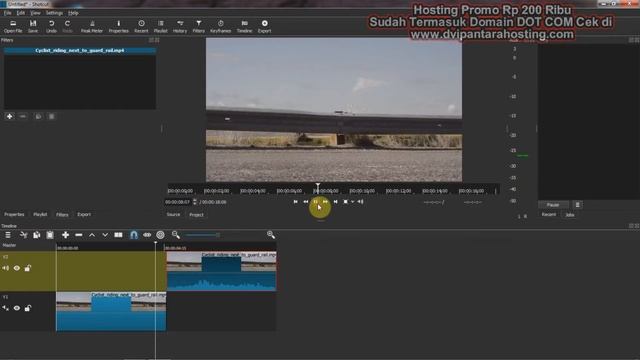Switch to the Properties tab

click(14, 214)
